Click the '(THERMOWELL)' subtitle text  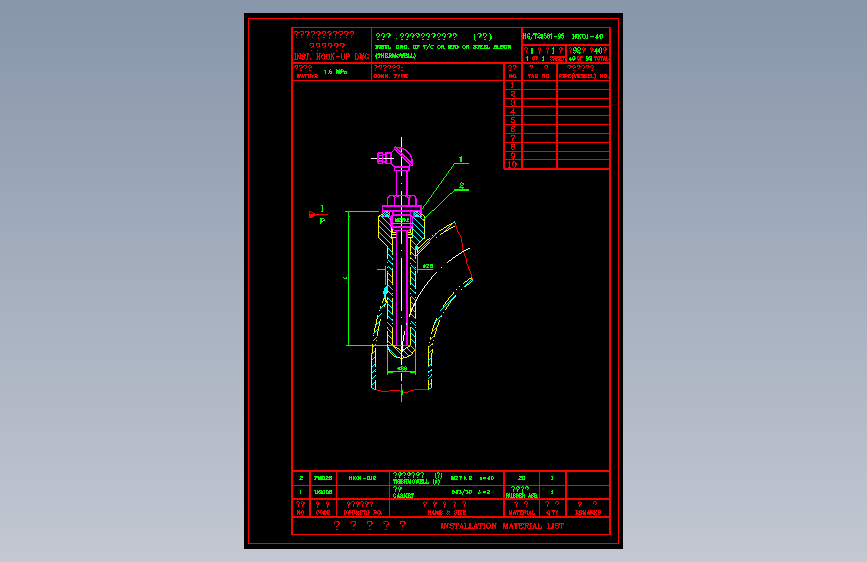tap(395, 56)
